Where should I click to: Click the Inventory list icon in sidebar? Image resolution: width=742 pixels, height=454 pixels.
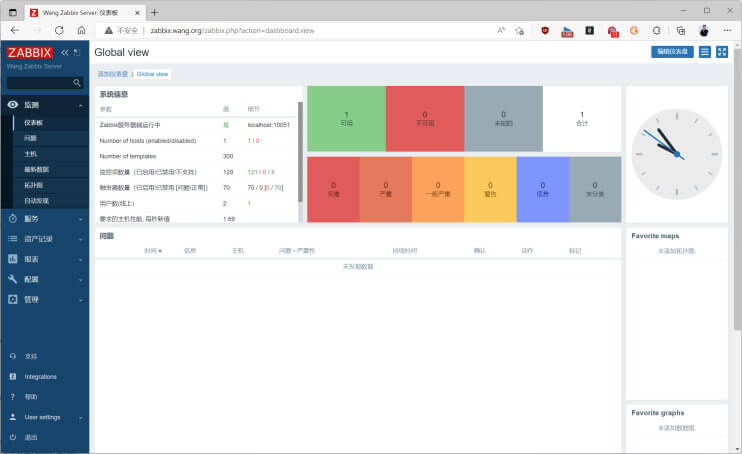tap(13, 239)
